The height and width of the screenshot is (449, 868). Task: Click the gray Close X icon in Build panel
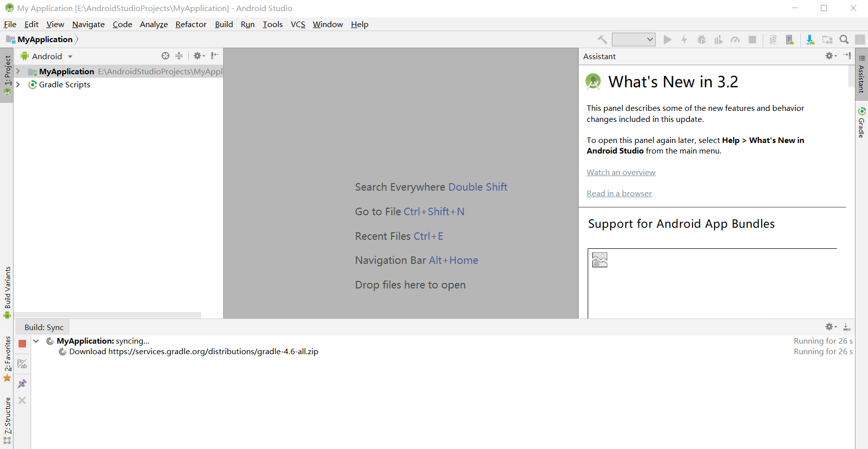22,400
